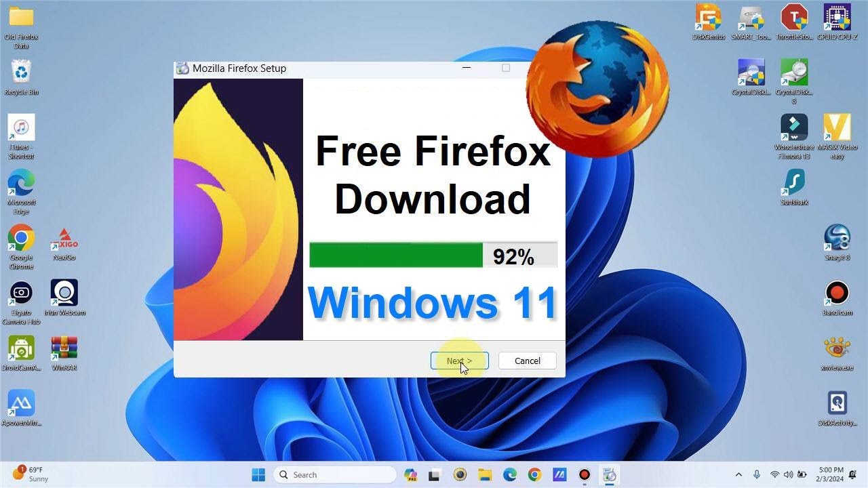This screenshot has height=488, width=868.
Task: Select the xnview.exe desktop icon
Action: [837, 354]
